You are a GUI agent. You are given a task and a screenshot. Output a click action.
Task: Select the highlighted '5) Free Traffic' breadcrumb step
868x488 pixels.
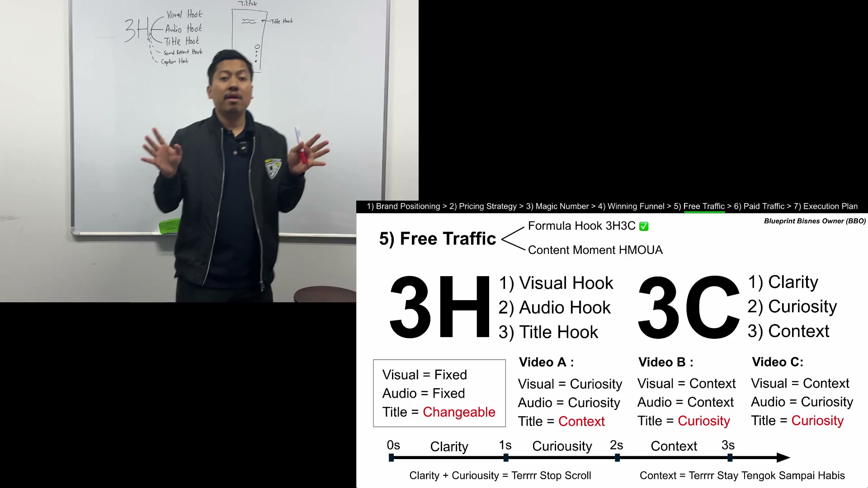click(699, 206)
